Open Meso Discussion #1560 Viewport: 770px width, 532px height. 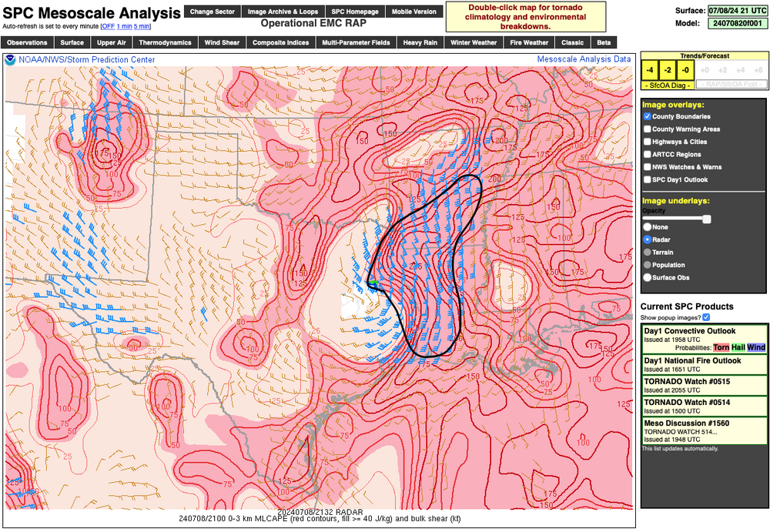click(687, 423)
